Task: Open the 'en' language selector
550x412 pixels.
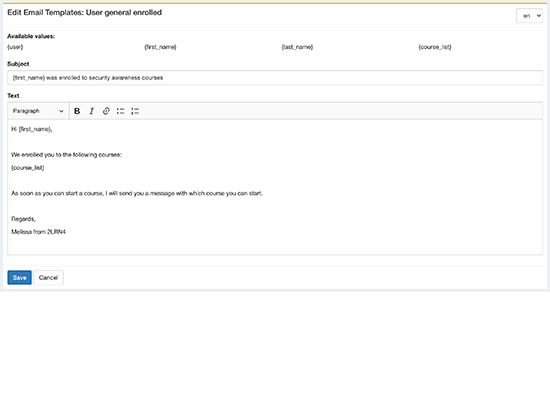Action: coord(529,16)
